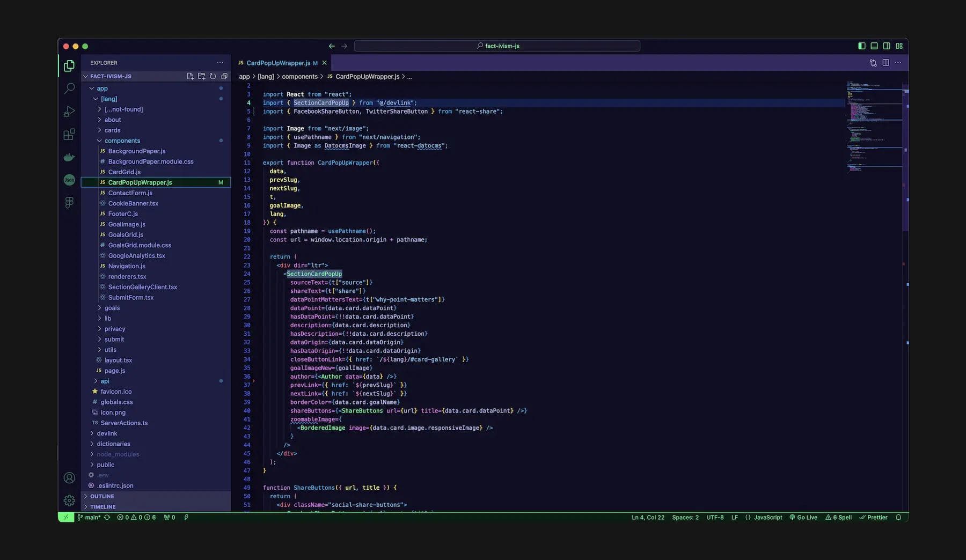Screen dimensions: 966x560
Task: Open the Search view
Action: pyautogui.click(x=69, y=88)
